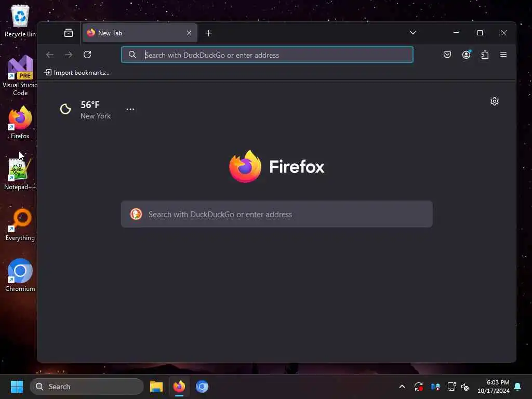Show hidden system tray icons
The width and height of the screenshot is (532, 399).
point(402,387)
